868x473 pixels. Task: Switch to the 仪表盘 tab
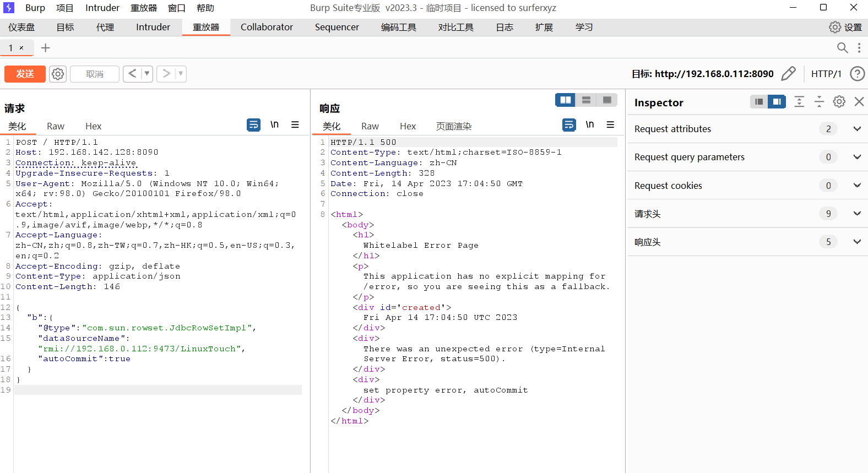(21, 27)
